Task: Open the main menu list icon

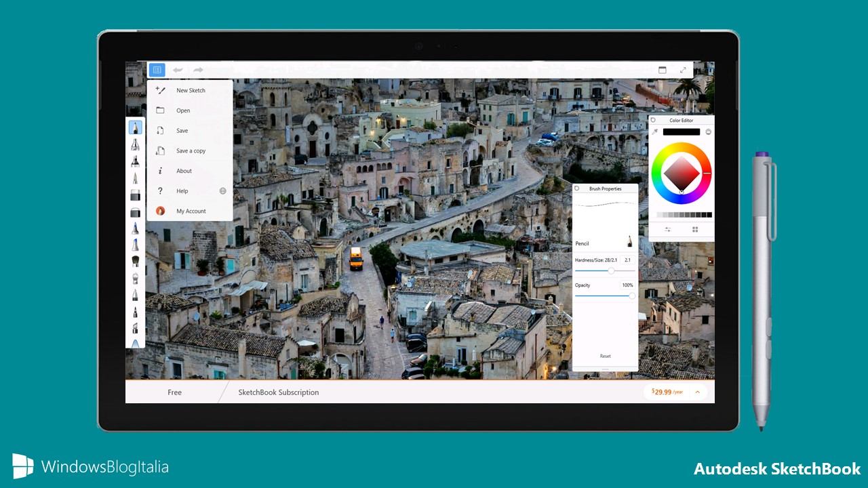Action: 157,70
